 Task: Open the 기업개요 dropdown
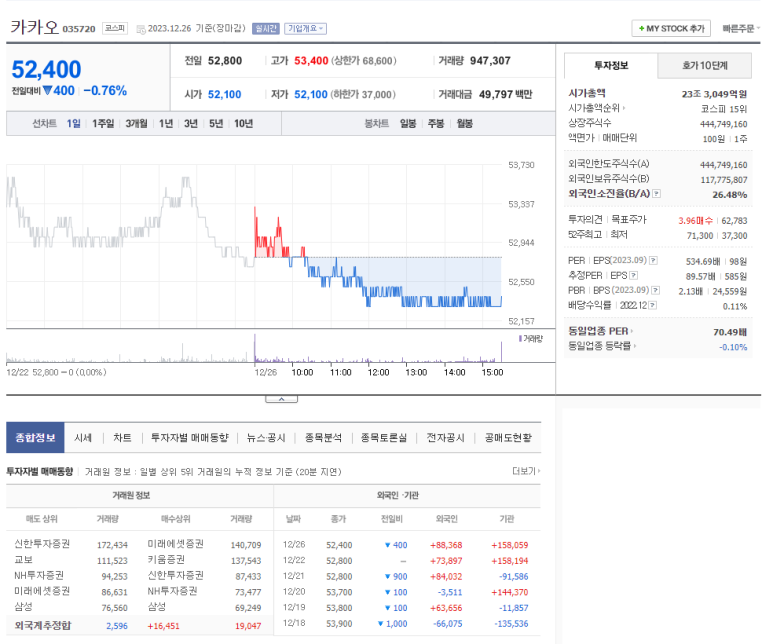click(305, 29)
